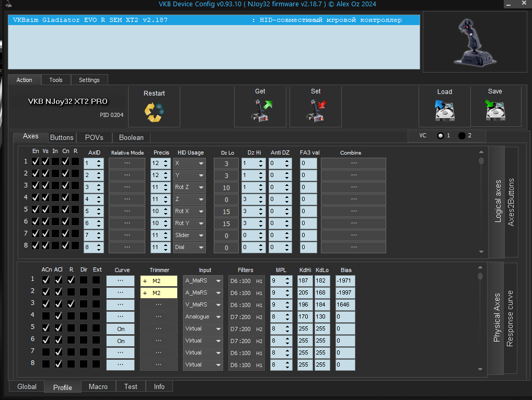Open Curve editor for physical axis 1
The height and width of the screenshot is (400, 532).
click(120, 280)
